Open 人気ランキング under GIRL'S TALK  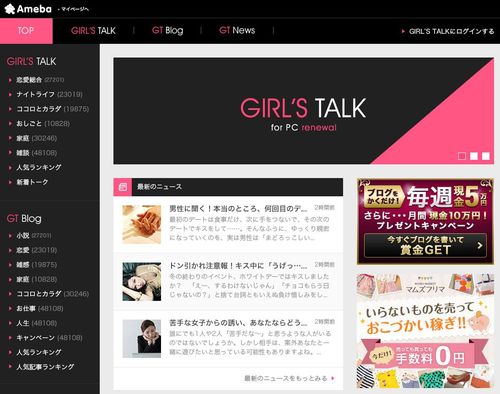39,167
